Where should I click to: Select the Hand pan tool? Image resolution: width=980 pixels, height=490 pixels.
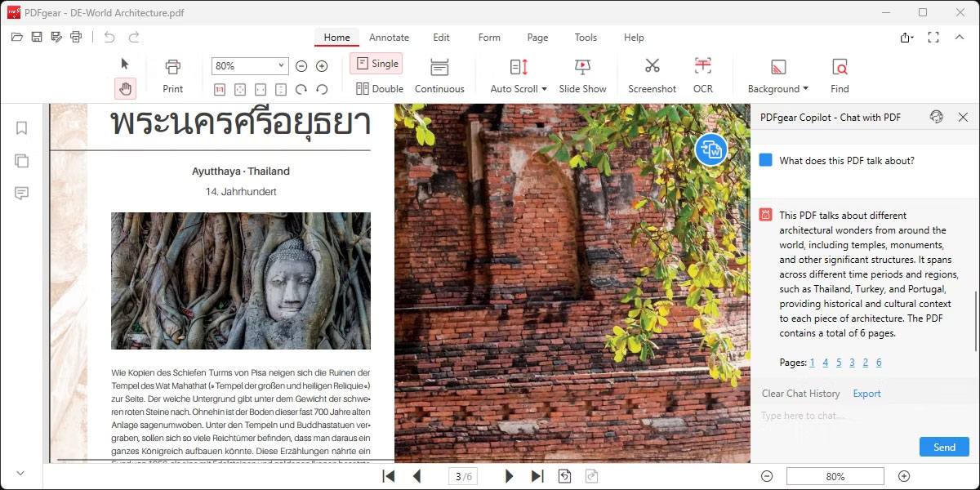[x=126, y=87]
